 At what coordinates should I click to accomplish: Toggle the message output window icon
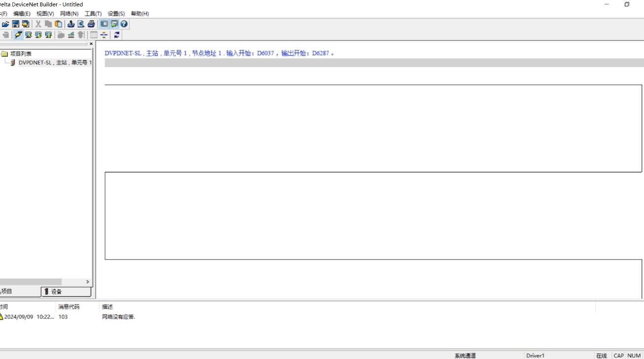(x=114, y=24)
